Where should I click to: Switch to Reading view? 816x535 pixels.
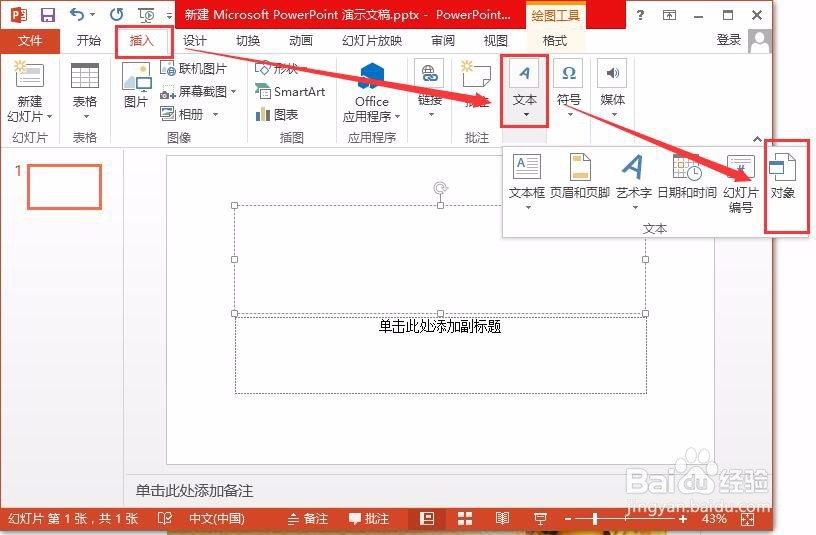(502, 518)
